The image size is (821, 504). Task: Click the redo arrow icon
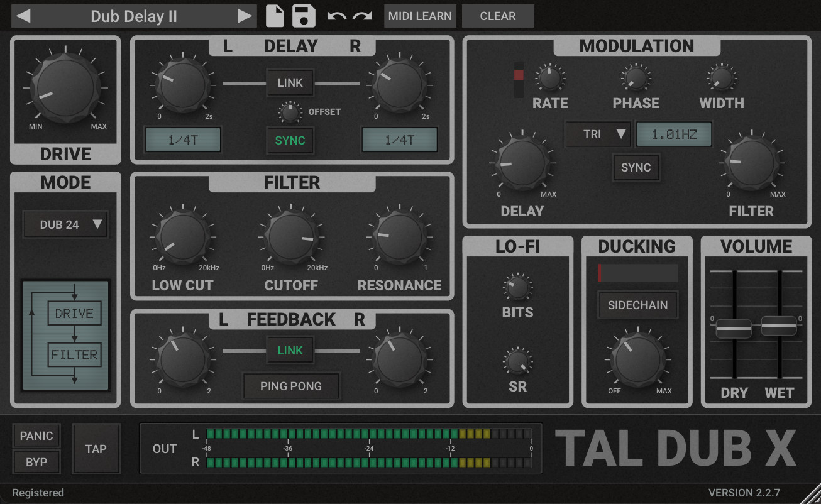click(362, 16)
